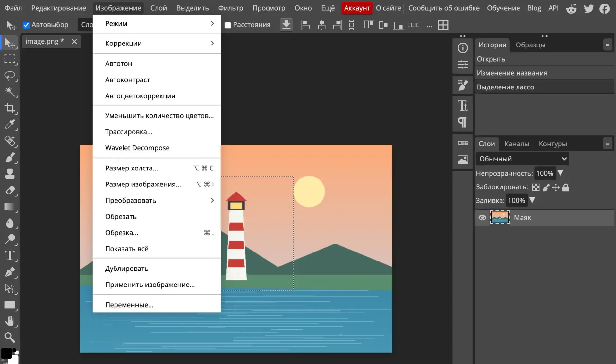The image size is (616, 364).
Task: Open the CSS panel icon
Action: 463,143
